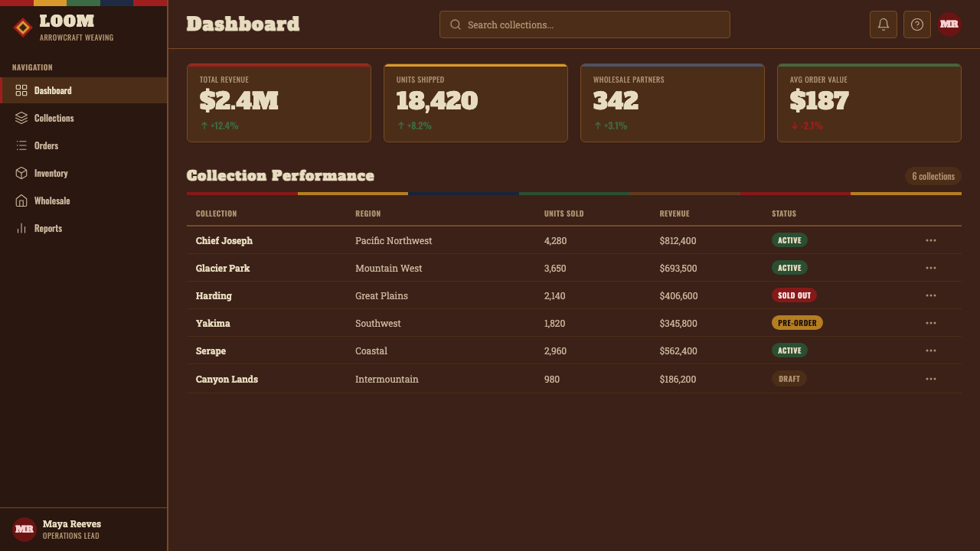Viewport: 980px width, 551px height.
Task: Open the Total Revenue card
Action: click(279, 103)
